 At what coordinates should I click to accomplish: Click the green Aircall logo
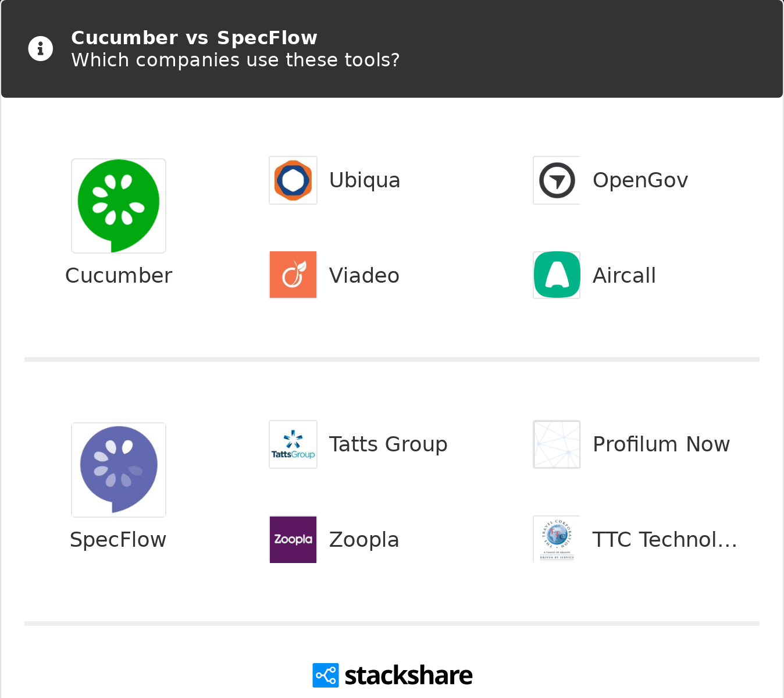[x=557, y=275]
